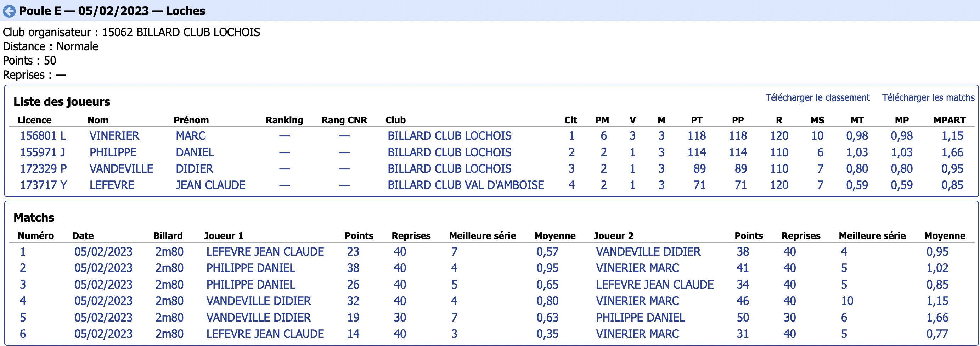Click first-name JEAN CLAUDE in player list
Screen dimensions: 980x346
210,185
